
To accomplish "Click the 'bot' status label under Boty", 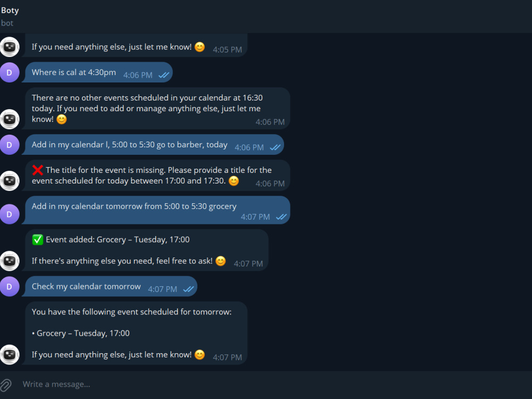I will (7, 23).
